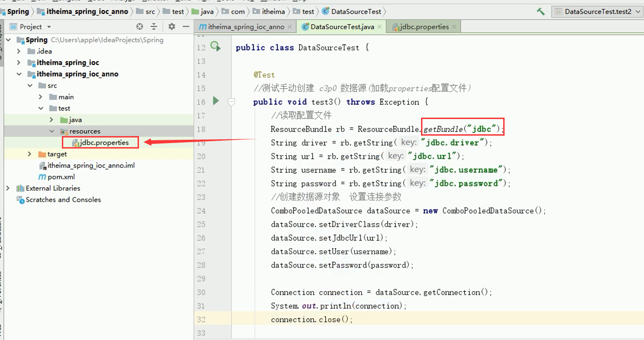
Task: Click the External Libraries bar chart icon
Action: 20,188
